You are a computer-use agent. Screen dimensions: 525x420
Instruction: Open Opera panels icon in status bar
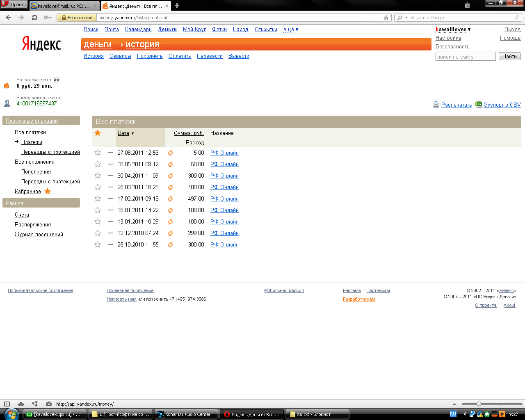click(x=7, y=404)
